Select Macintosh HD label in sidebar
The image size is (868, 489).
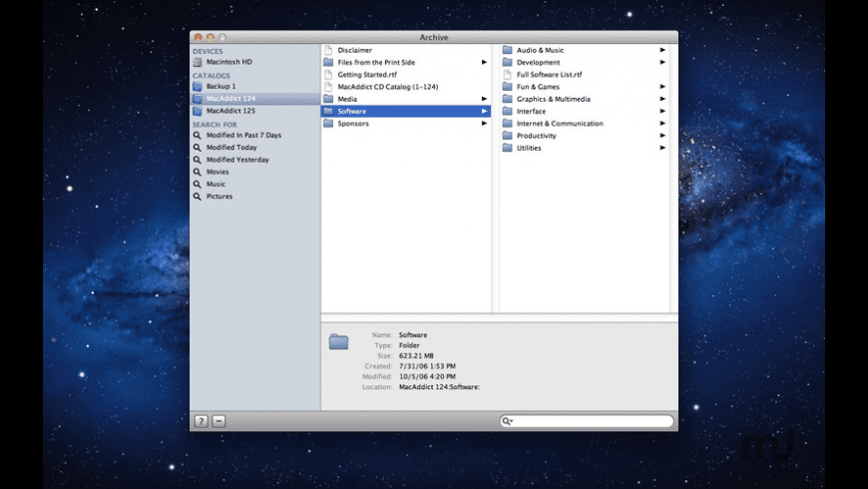[x=229, y=62]
